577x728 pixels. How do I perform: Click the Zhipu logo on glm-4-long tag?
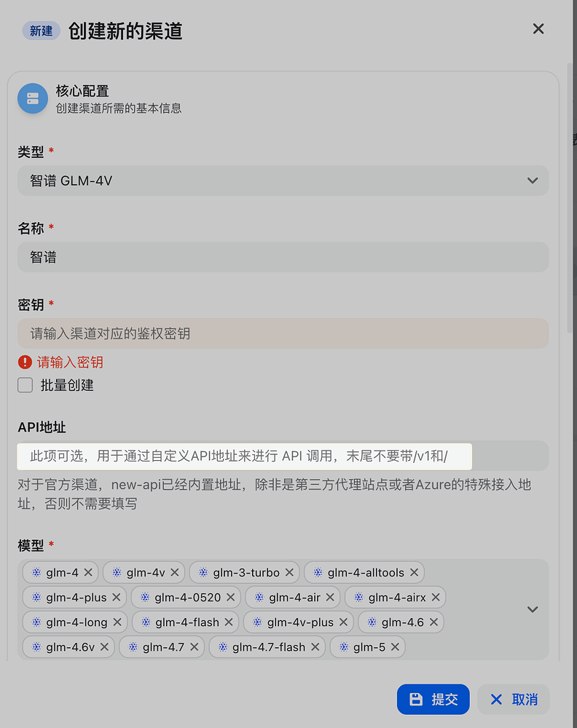[x=36, y=622]
